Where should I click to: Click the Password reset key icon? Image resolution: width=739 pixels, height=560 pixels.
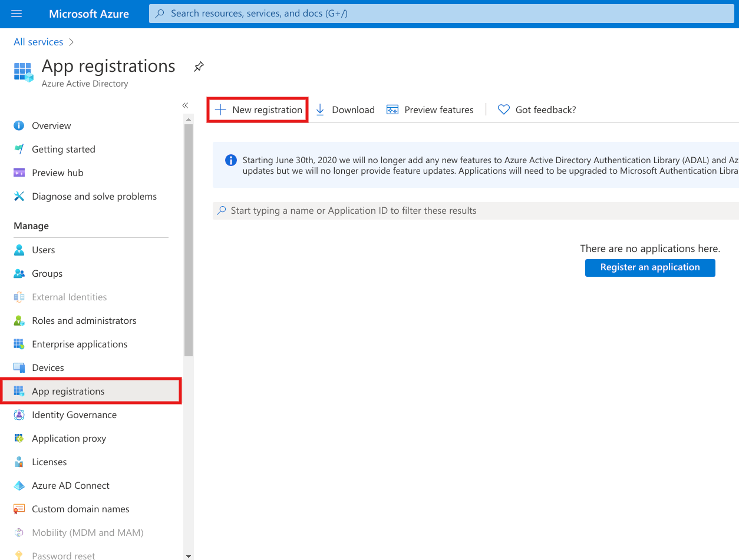[19, 555]
